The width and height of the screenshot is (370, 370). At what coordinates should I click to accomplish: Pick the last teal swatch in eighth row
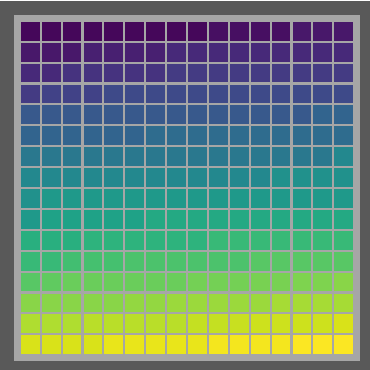click(343, 177)
